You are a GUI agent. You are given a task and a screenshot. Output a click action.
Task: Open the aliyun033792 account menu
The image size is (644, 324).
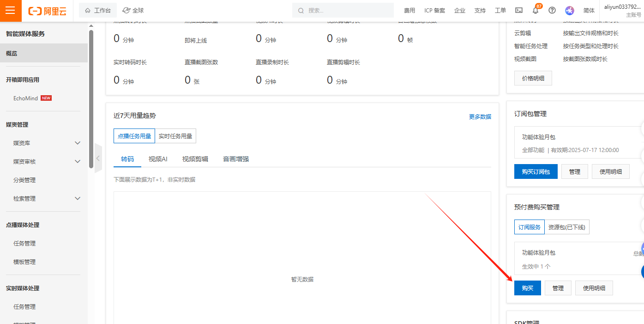(622, 11)
